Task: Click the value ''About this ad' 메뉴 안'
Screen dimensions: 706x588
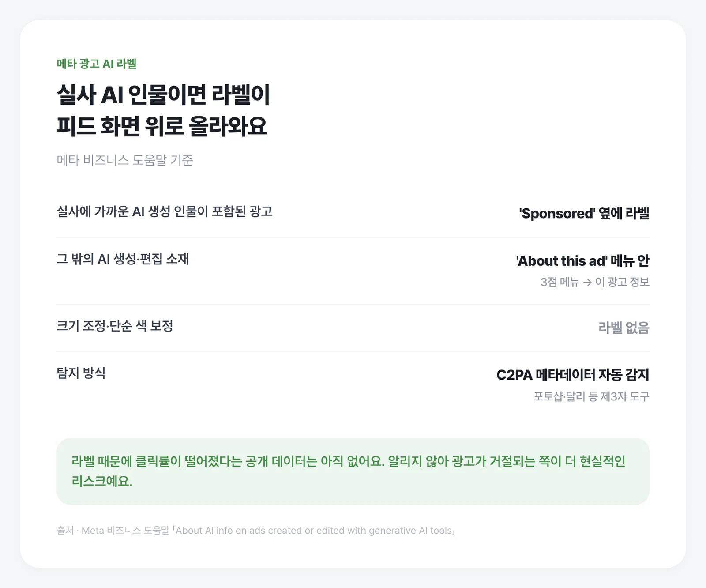Action: point(582,261)
